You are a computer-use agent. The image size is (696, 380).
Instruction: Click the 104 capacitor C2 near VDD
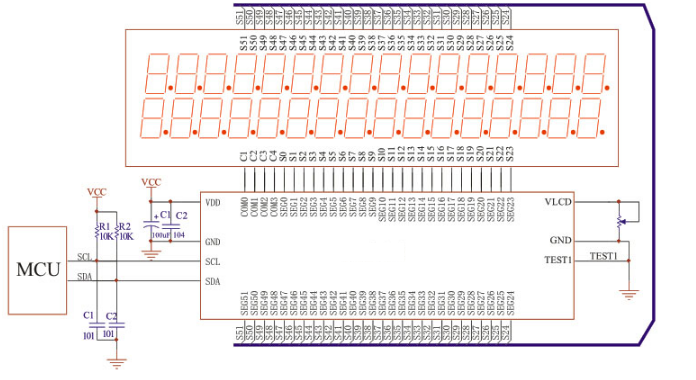coord(171,226)
